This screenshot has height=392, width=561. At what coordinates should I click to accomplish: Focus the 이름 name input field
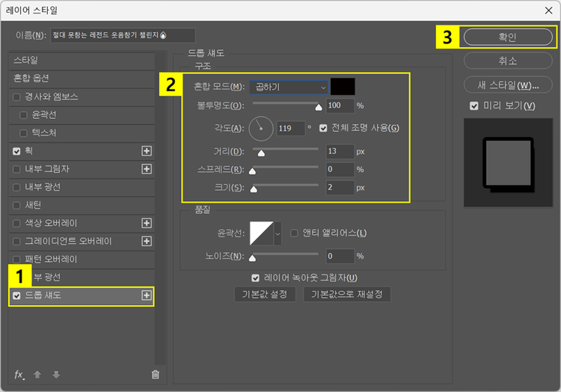pos(123,35)
